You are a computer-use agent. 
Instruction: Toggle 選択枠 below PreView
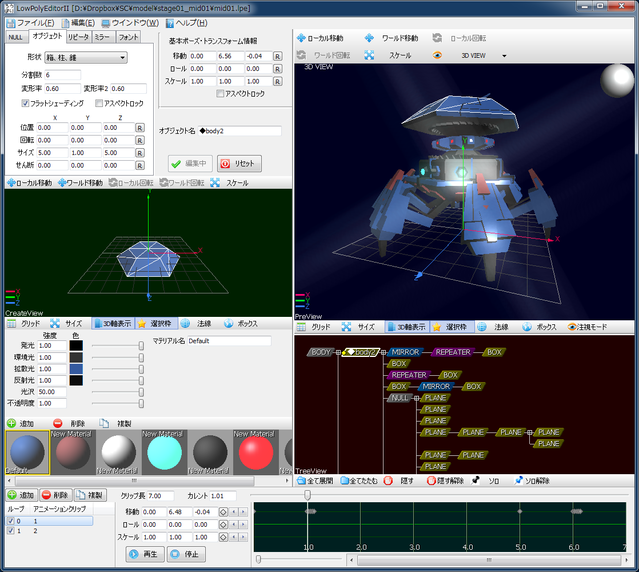(x=452, y=327)
